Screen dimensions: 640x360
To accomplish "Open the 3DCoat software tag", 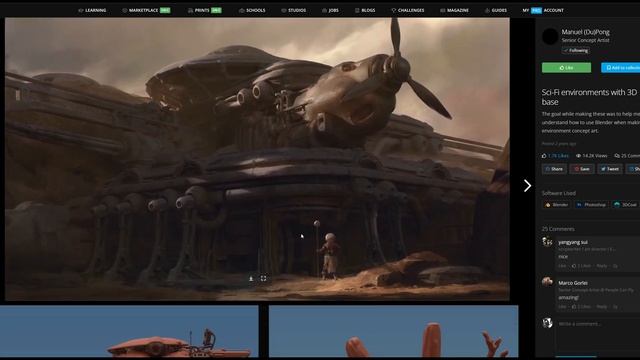I will [626, 205].
